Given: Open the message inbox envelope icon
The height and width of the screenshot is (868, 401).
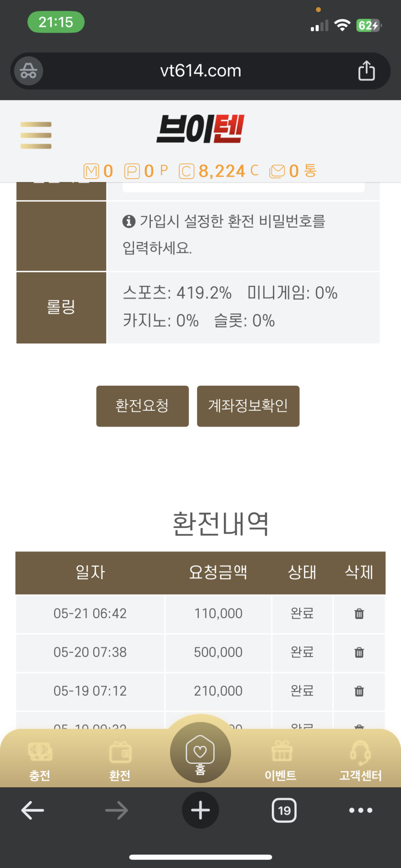Looking at the screenshot, I should coord(277,171).
